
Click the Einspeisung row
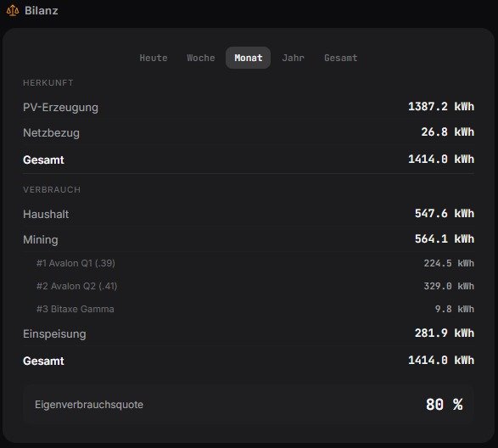[249, 333]
